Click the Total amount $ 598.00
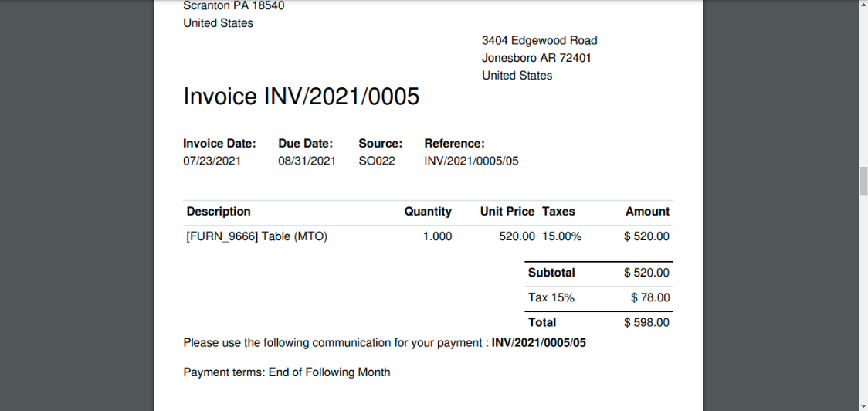The width and height of the screenshot is (868, 411). [646, 322]
